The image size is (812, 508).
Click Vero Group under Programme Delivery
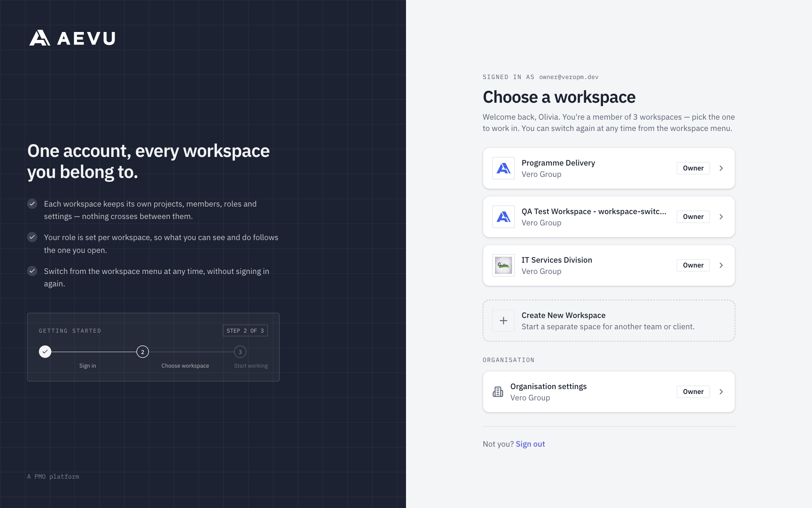pos(541,174)
